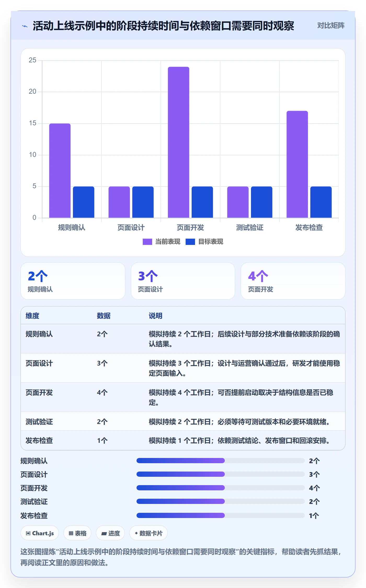Click the 页面设计 progress bar
Viewport: 366px width, 588px height.
tap(220, 474)
